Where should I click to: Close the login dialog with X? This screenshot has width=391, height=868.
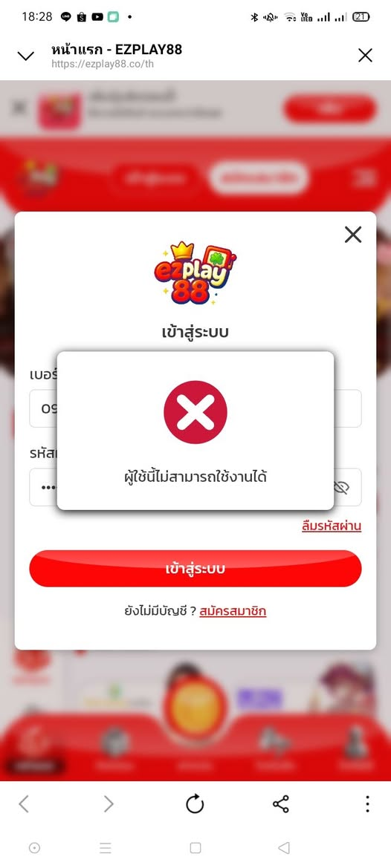(353, 235)
